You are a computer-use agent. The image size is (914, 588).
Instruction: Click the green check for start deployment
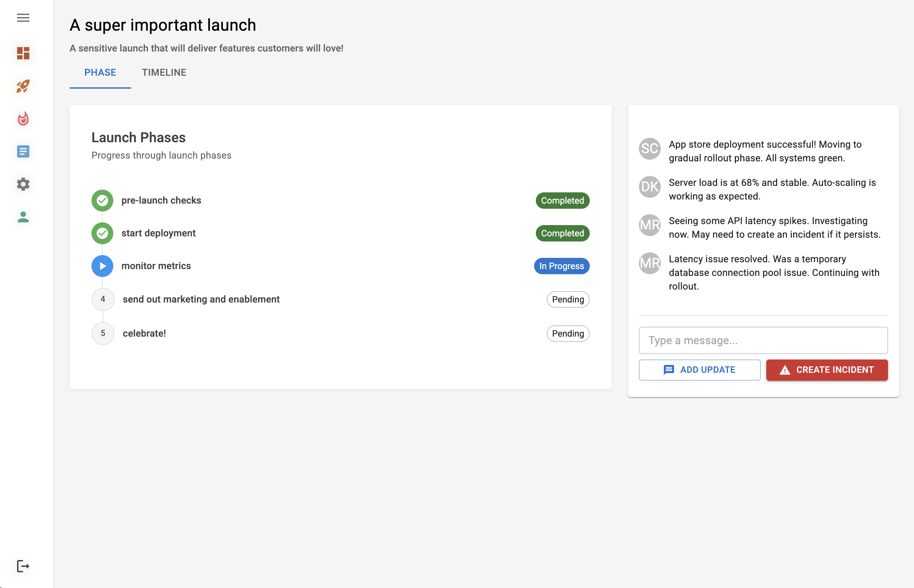tap(102, 233)
